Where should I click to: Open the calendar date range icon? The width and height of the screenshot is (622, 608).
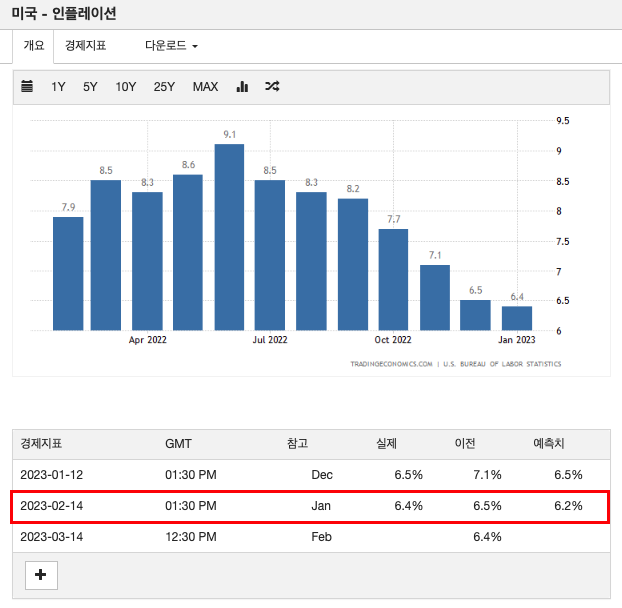tap(27, 86)
